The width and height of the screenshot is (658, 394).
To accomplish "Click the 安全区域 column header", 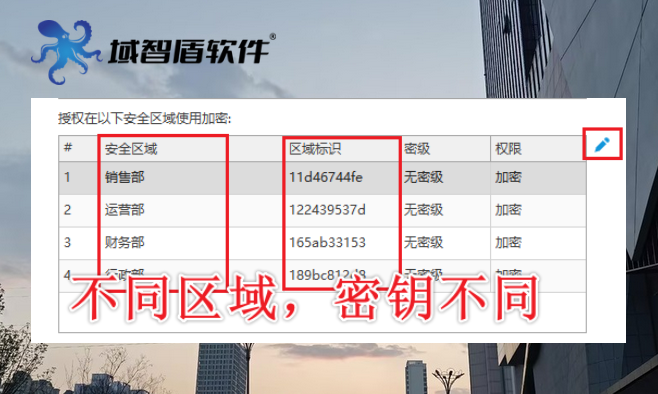I will click(x=131, y=149).
